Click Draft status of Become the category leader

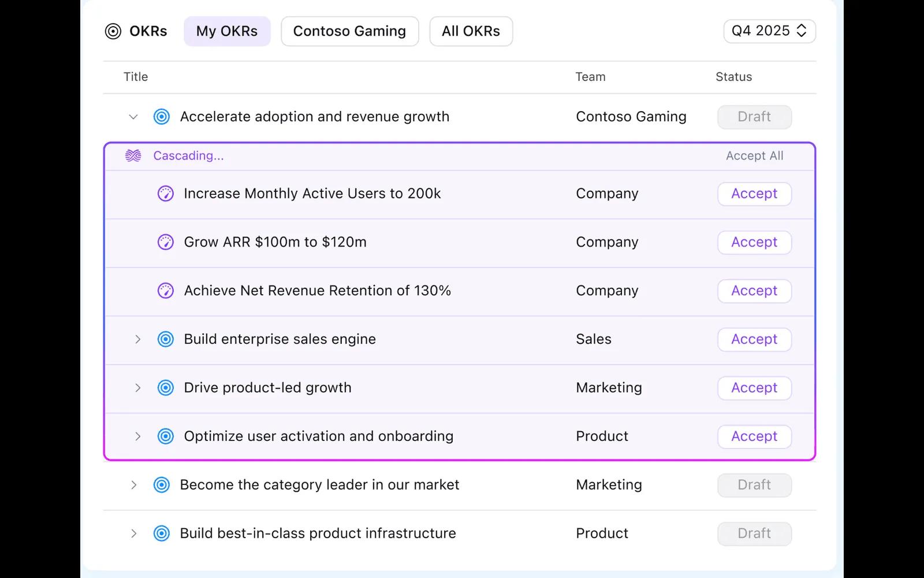[x=754, y=485]
